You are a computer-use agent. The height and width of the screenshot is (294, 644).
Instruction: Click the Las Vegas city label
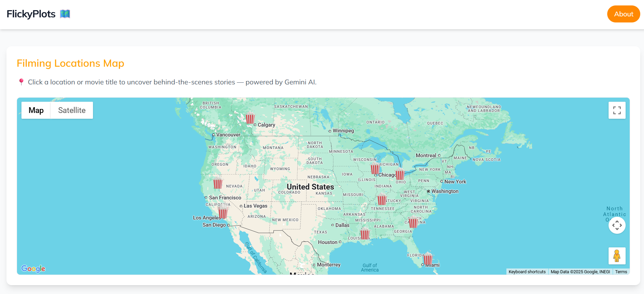coord(255,206)
